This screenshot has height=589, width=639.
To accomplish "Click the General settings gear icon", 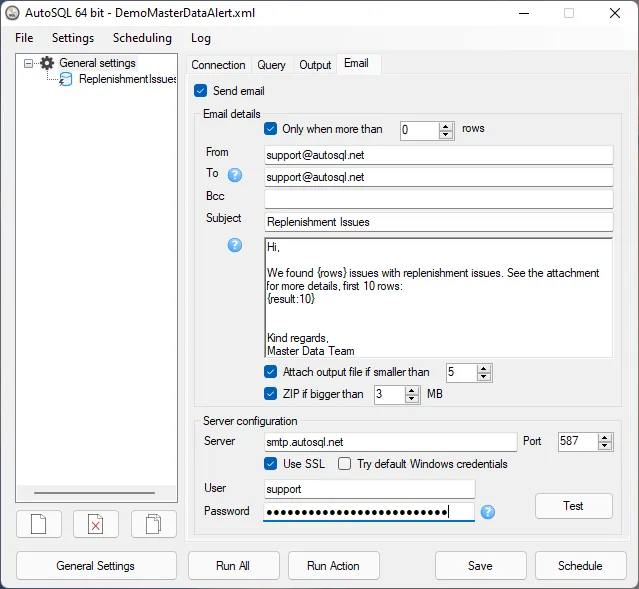I will click(47, 63).
